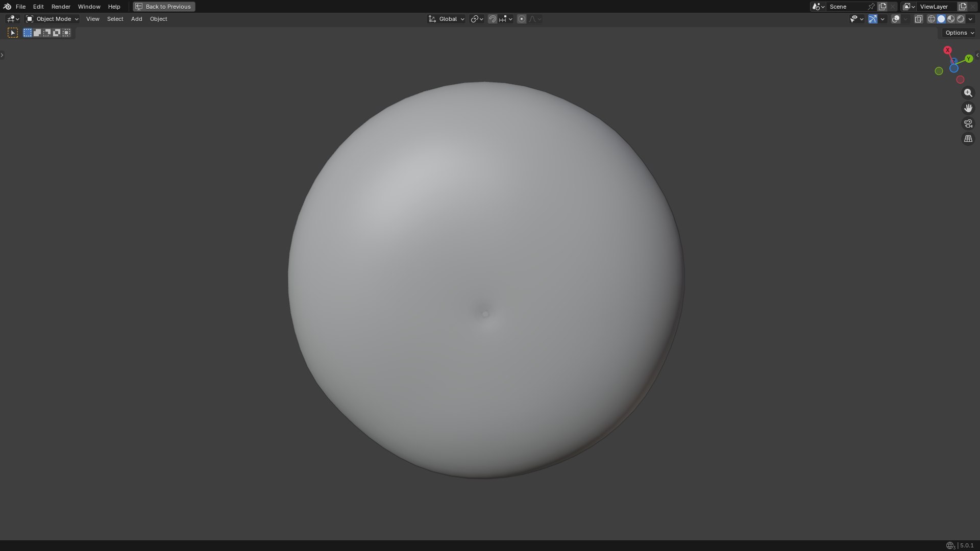Open the proportional editing falloff dropdown
The height and width of the screenshot is (551, 980).
(x=535, y=19)
